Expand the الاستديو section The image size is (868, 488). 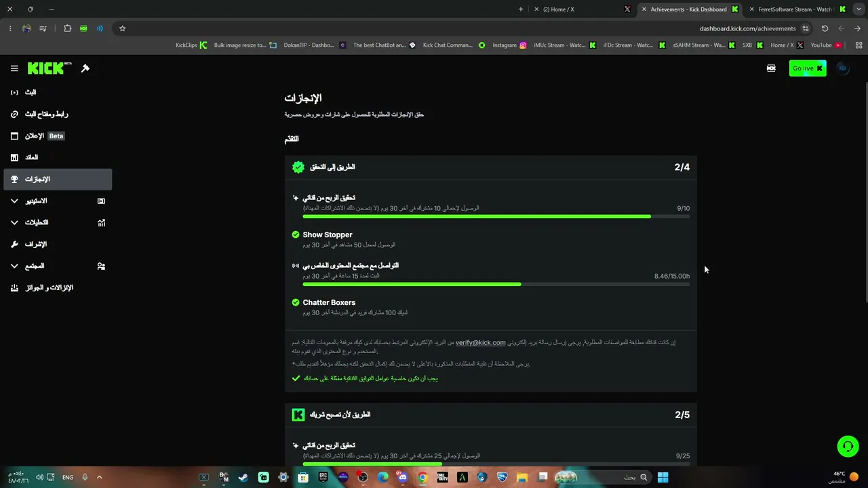(x=58, y=201)
